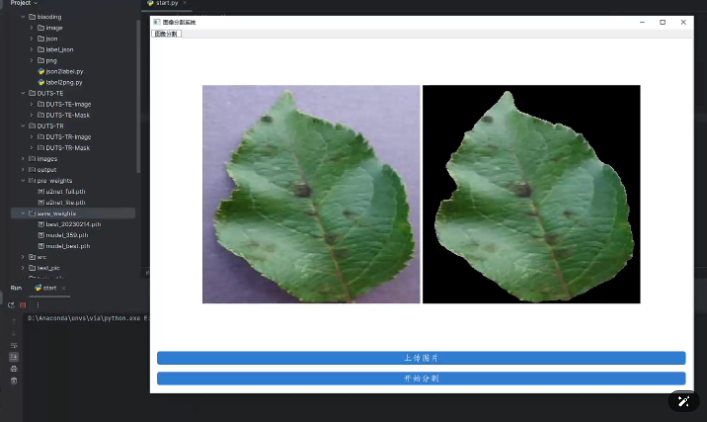Viewport: 707px width, 422px height.
Task: Select the DUTS-TR folder name
Action: tap(50, 126)
